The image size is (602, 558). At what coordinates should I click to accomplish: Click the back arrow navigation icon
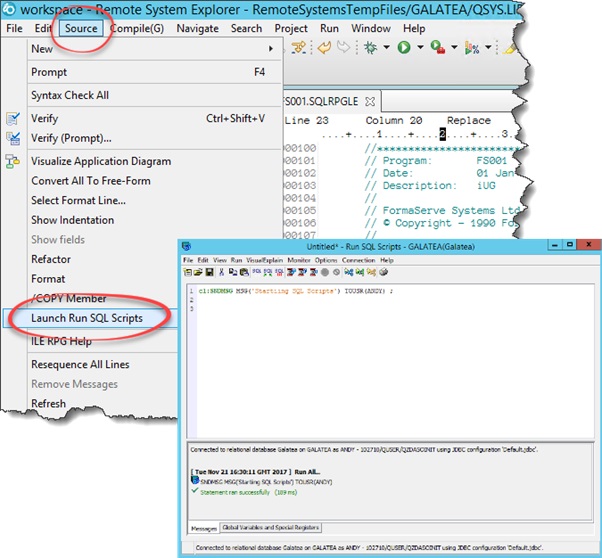pos(325,47)
